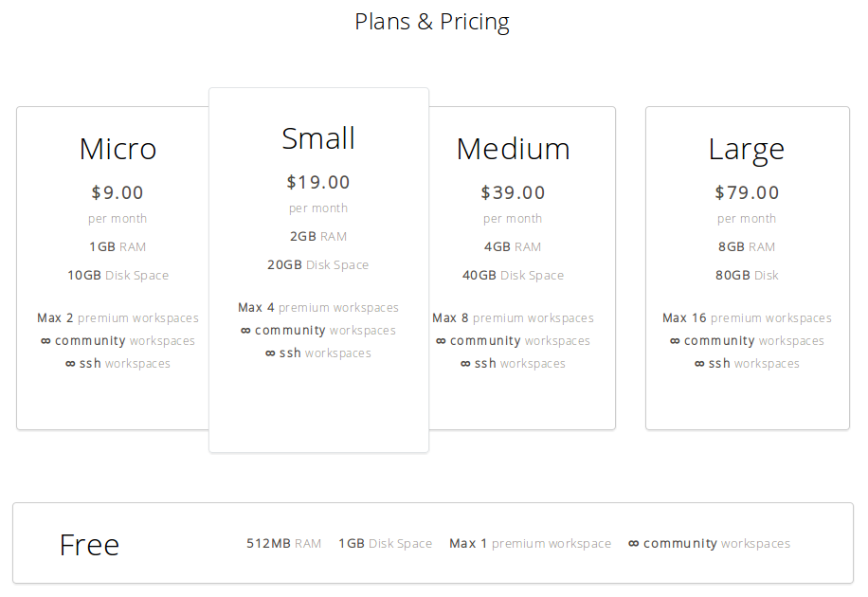The height and width of the screenshot is (597, 868).
Task: Click the Free plan title
Action: click(89, 545)
